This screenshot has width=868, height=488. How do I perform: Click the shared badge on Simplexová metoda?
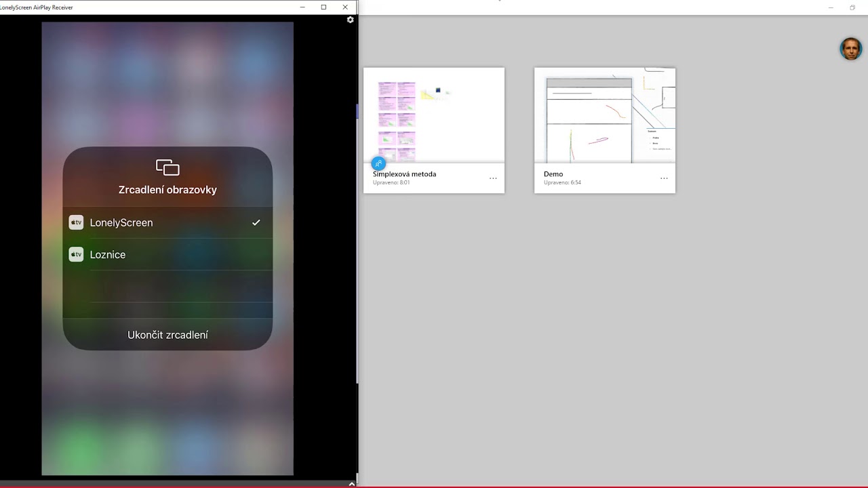378,163
